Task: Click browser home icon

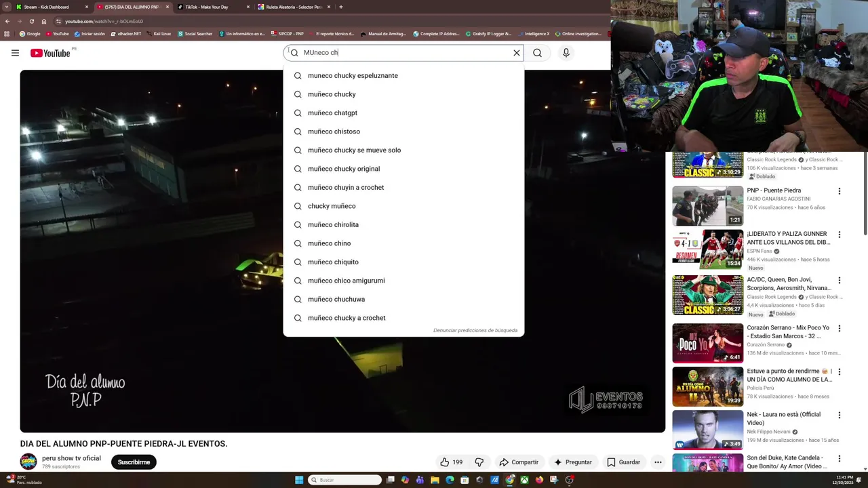Action: click(x=43, y=21)
